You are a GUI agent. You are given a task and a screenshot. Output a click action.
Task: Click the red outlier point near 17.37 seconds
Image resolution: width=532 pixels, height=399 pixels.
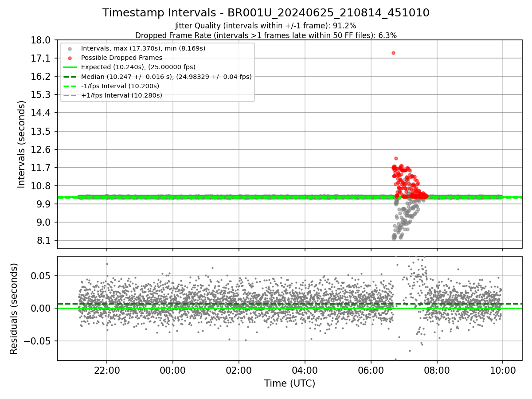tap(393, 53)
